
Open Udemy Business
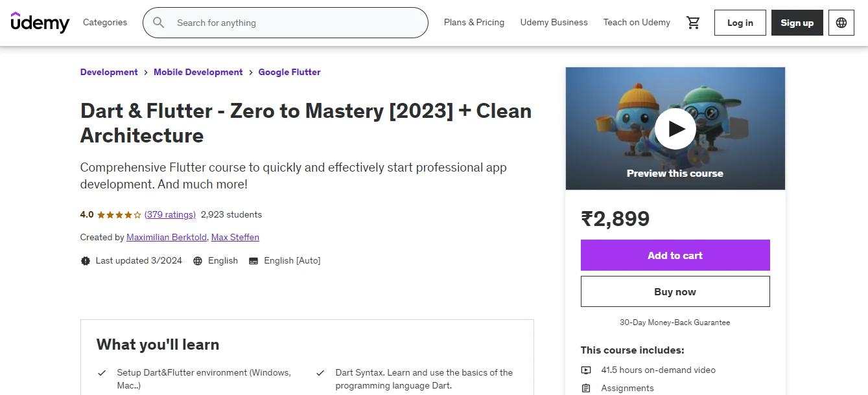(554, 22)
